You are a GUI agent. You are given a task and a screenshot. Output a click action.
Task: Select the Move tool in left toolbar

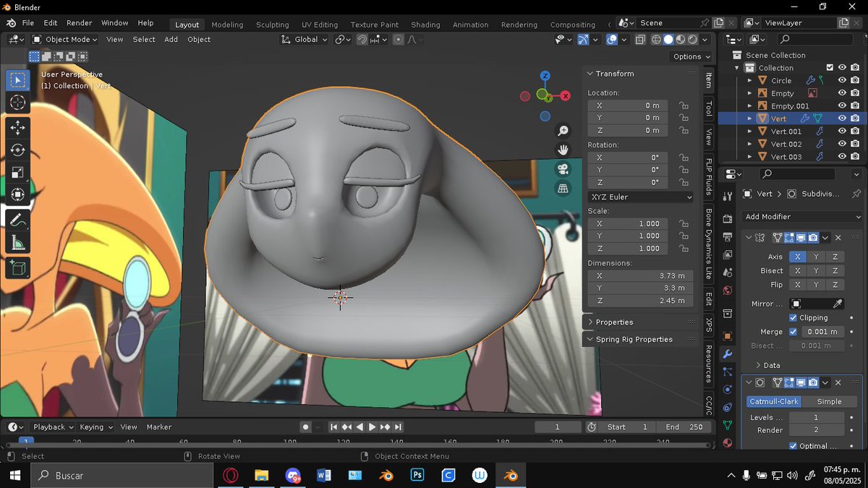coord(17,128)
